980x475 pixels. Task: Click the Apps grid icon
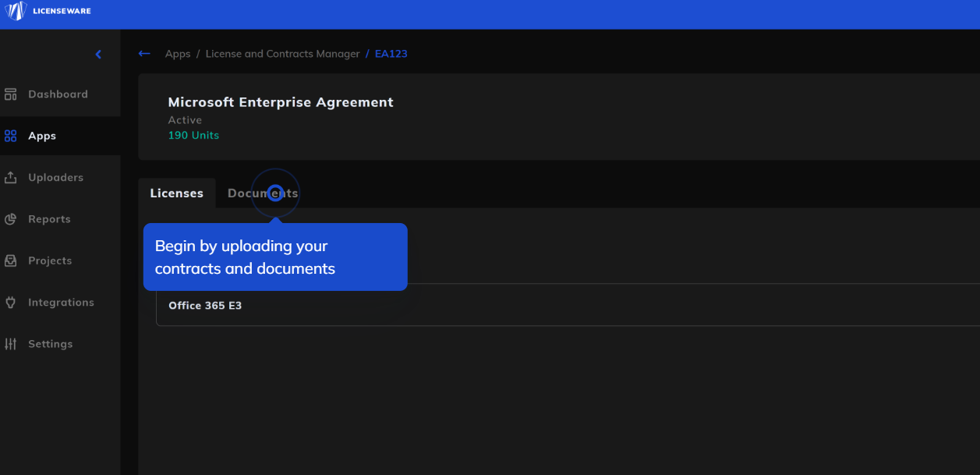click(x=10, y=136)
